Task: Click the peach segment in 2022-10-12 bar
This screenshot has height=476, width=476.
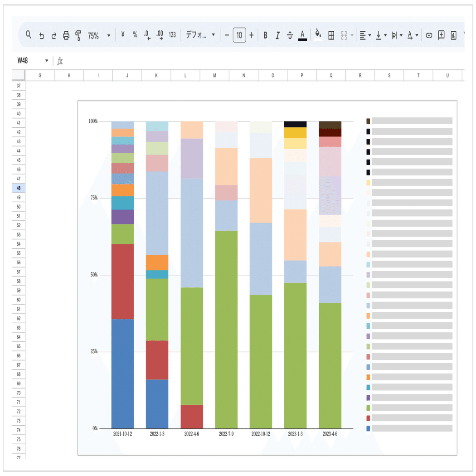Action: tap(261, 190)
